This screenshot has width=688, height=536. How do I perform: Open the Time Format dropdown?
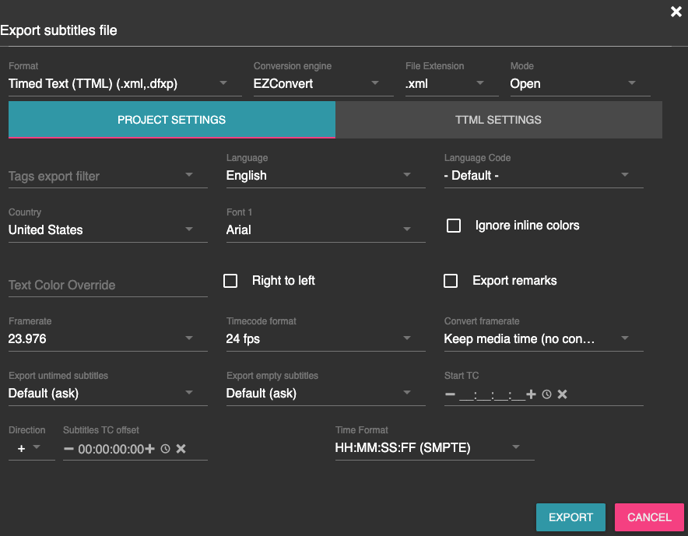pos(434,448)
